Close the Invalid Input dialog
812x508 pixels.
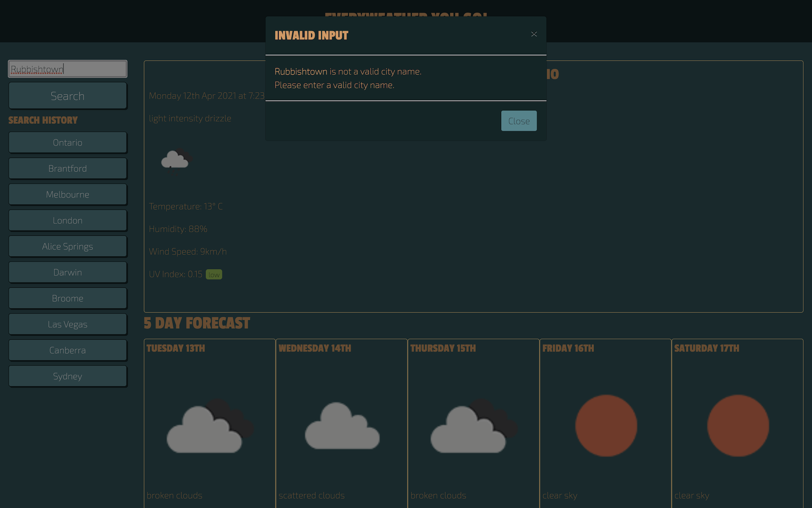click(519, 121)
